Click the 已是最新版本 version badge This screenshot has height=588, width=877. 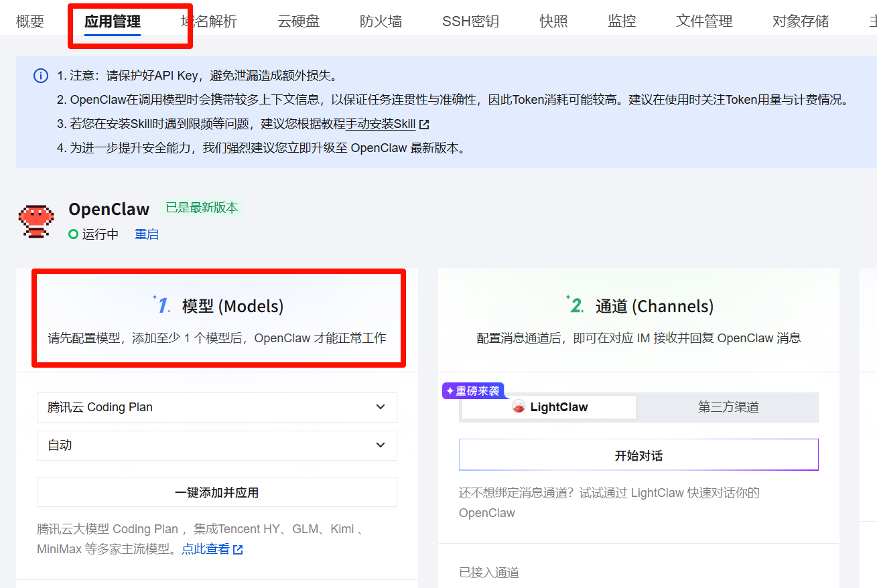coord(202,208)
